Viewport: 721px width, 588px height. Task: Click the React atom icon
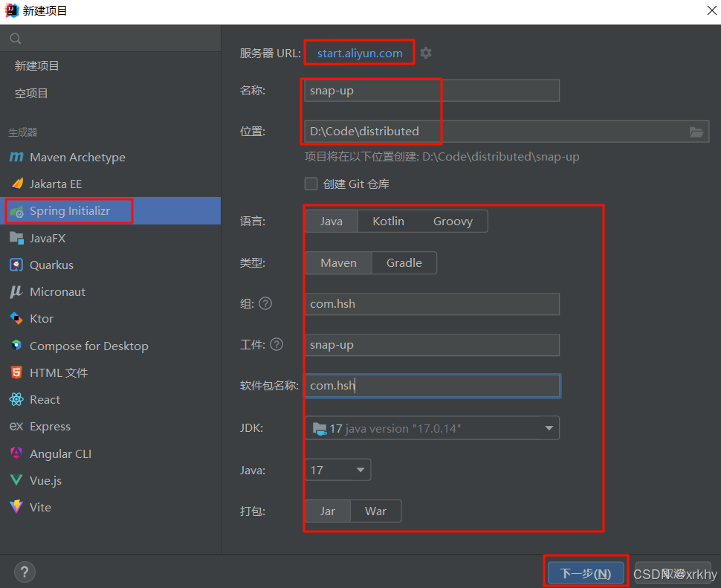click(x=16, y=399)
